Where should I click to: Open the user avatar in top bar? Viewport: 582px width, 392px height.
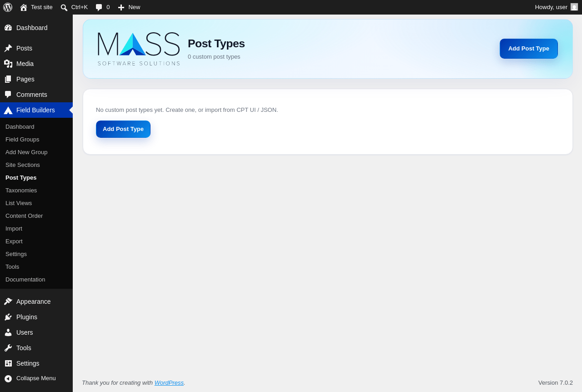574,7
